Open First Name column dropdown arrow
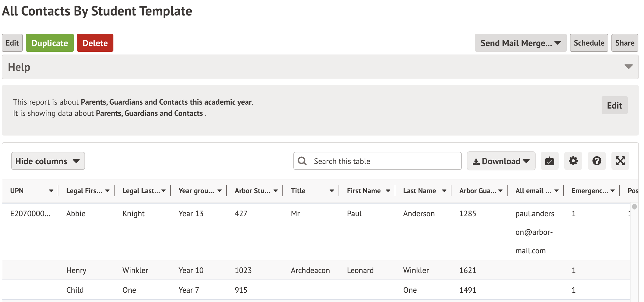Image resolution: width=644 pixels, height=302 pixels. (x=388, y=191)
